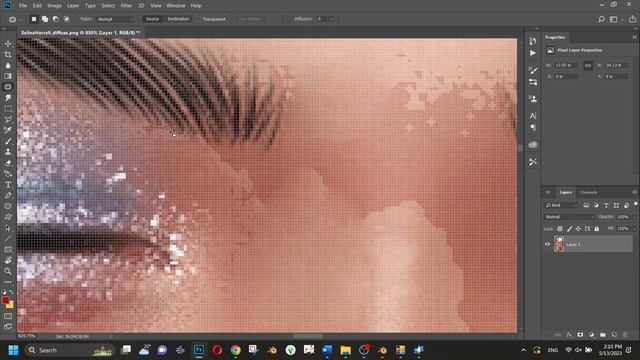Open Edit Toolbar three-dots button

click(8, 282)
